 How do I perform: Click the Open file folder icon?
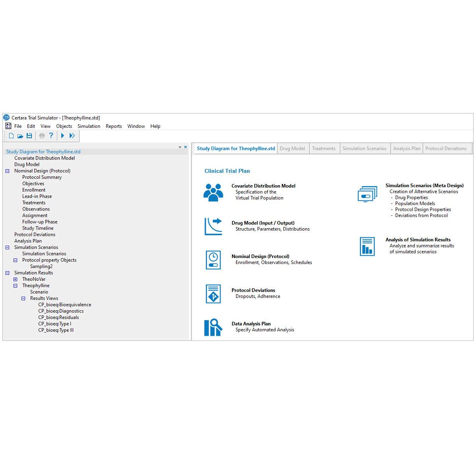[x=20, y=136]
